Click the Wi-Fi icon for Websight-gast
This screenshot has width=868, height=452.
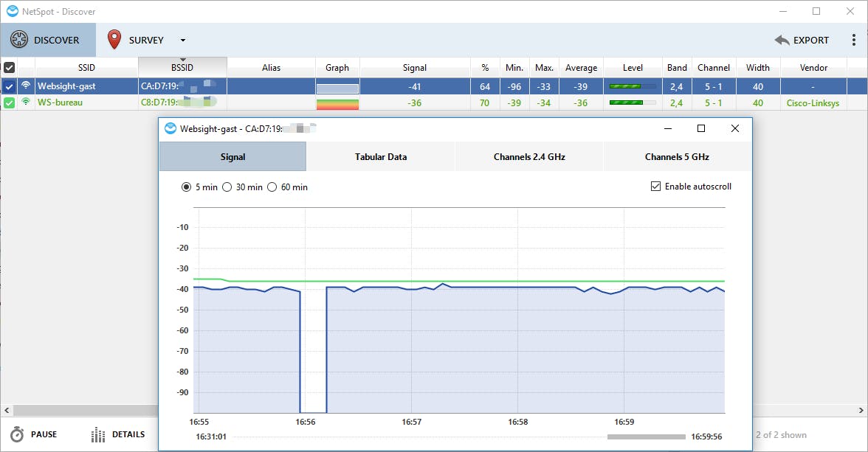coord(26,86)
